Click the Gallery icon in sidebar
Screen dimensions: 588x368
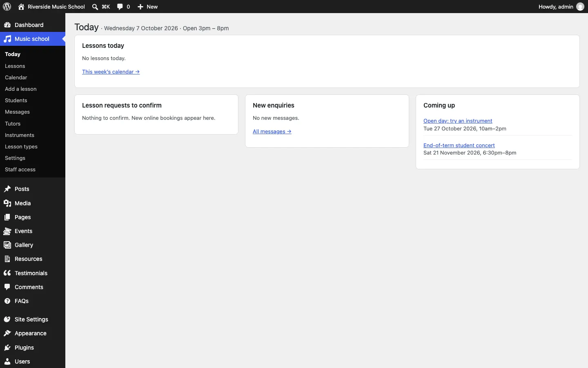pos(7,245)
